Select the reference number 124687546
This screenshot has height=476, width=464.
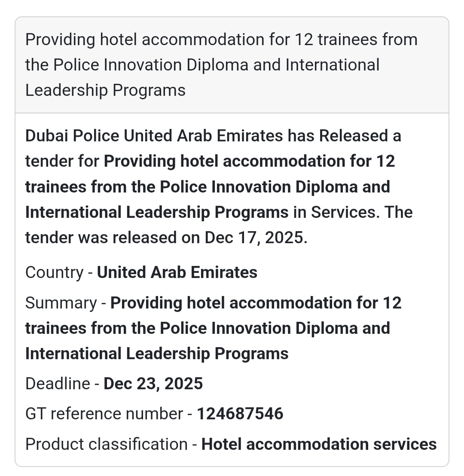pos(240,414)
